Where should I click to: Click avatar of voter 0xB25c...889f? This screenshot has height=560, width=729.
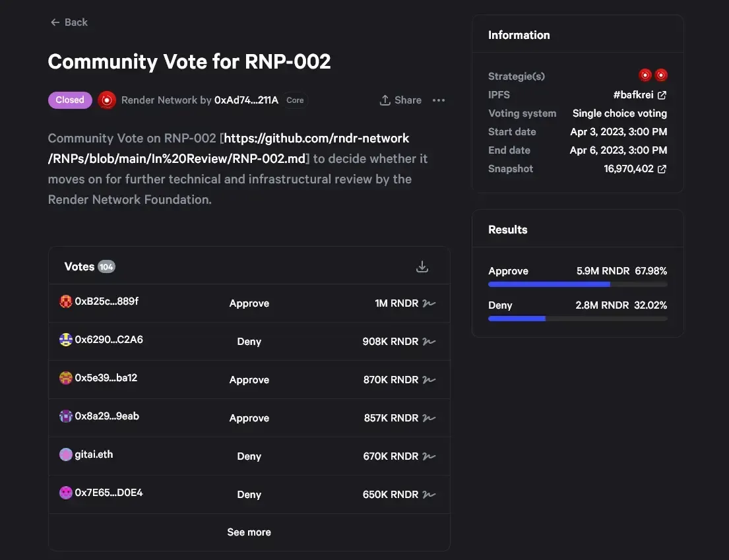point(65,301)
